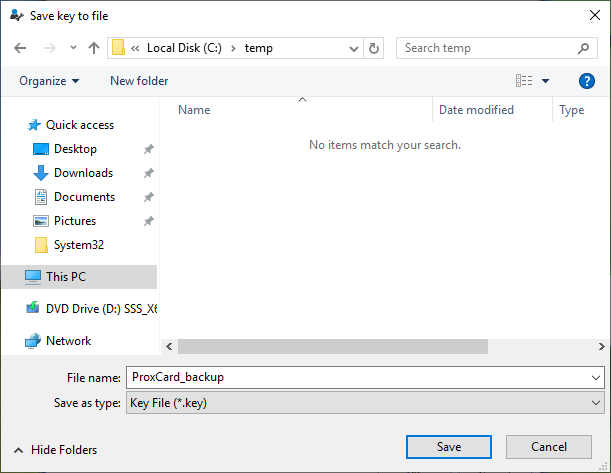Click the horizontal scrollbar thumb

tap(333, 347)
